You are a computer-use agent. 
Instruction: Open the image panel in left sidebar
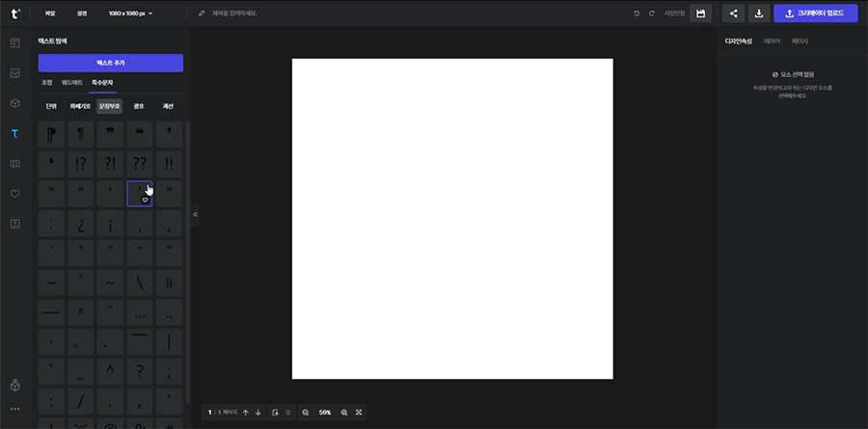14,73
